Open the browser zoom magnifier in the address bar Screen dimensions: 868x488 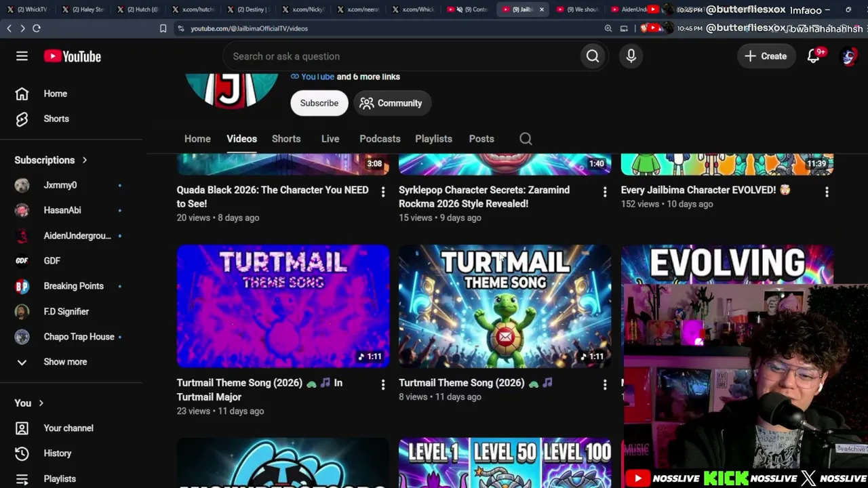pyautogui.click(x=608, y=28)
